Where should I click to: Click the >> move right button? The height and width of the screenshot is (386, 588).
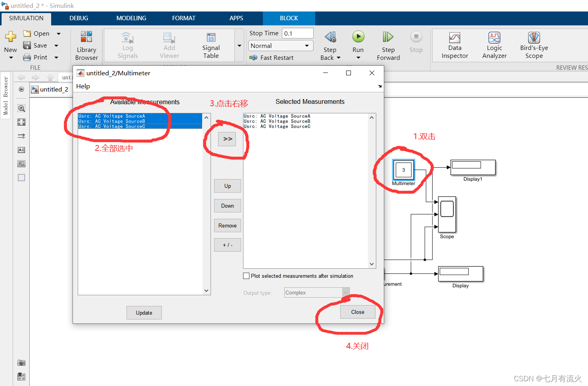[228, 139]
